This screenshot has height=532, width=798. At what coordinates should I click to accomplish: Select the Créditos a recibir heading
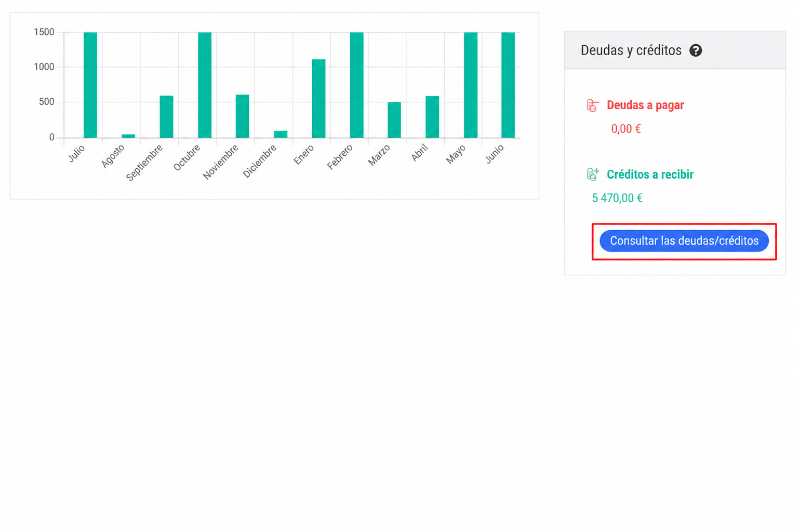point(650,175)
